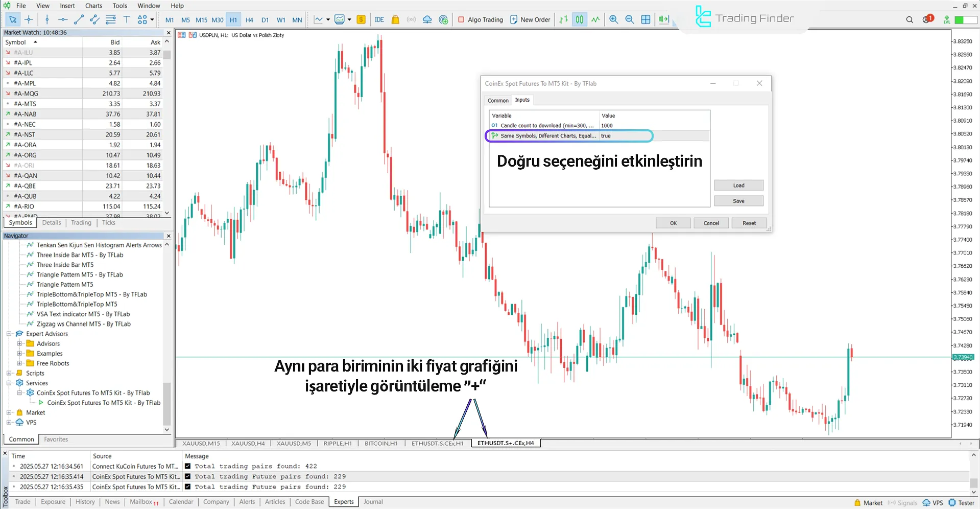Switch timeframe to M30
Screen dimensions: 980x509
218,20
